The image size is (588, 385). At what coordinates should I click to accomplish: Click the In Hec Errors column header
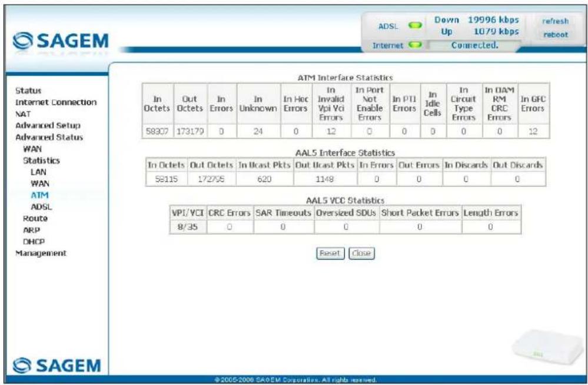click(x=296, y=104)
